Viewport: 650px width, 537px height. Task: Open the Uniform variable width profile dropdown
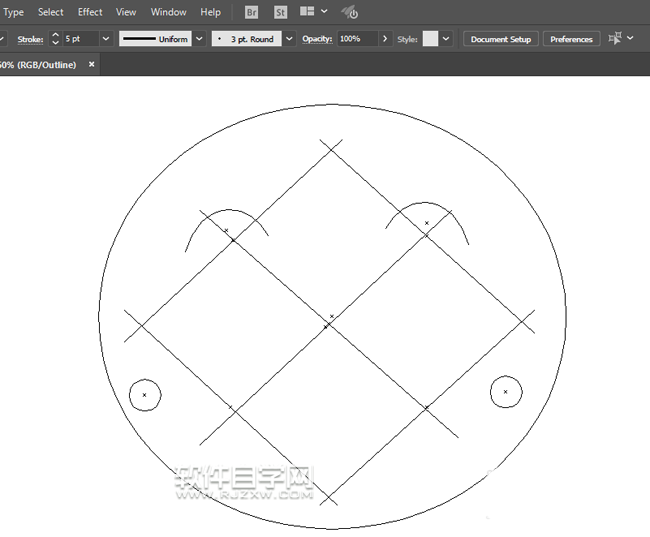[201, 39]
